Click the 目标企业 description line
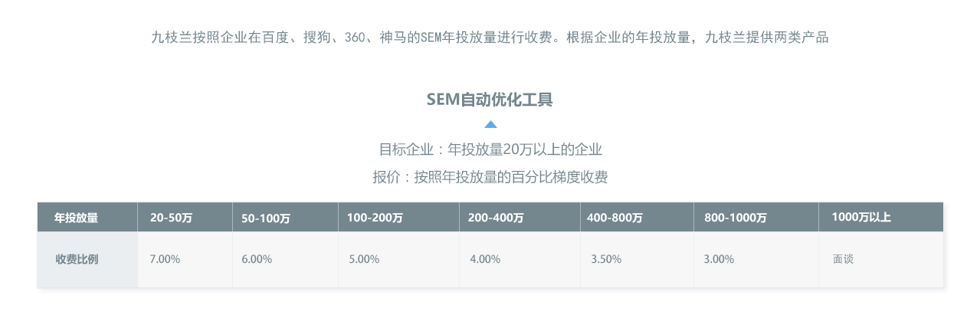Screen dimensions: 980x315 [x=490, y=149]
